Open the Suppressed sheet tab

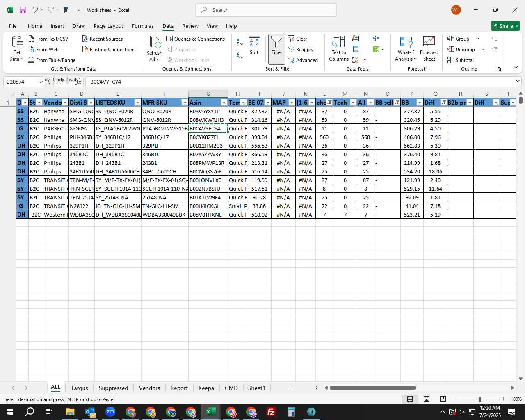(113, 388)
